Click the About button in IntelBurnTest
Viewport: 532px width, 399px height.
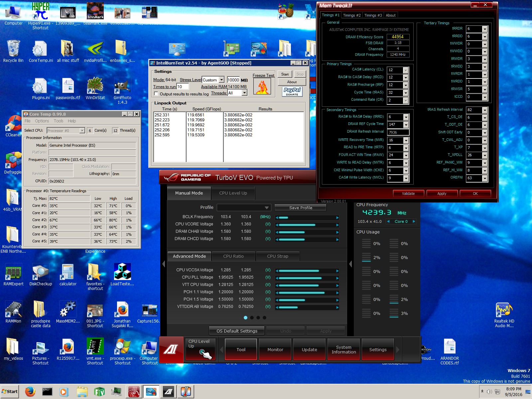pos(292,82)
